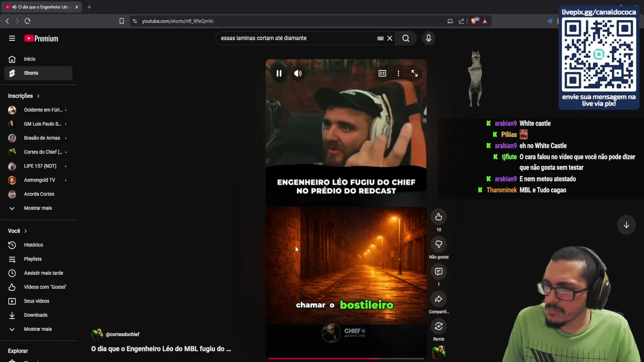Image resolution: width=644 pixels, height=362 pixels.
Task: Select Shorts in the sidebar
Action: [39, 73]
